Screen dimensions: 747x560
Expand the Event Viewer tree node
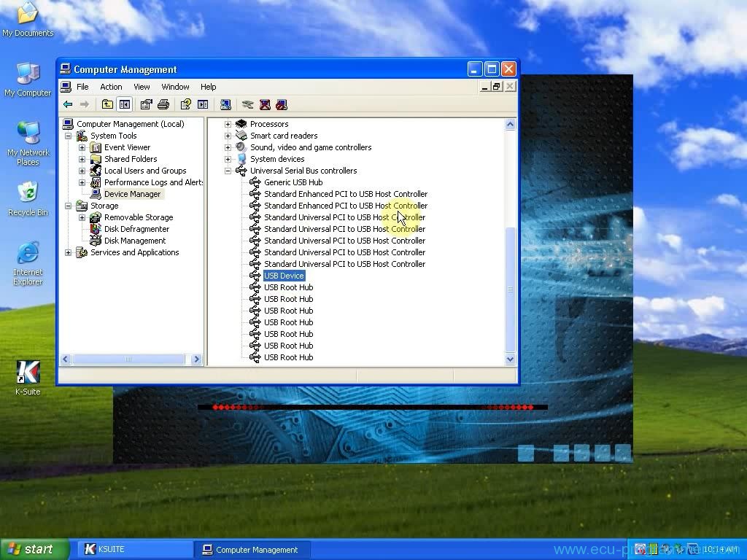pyautogui.click(x=82, y=147)
